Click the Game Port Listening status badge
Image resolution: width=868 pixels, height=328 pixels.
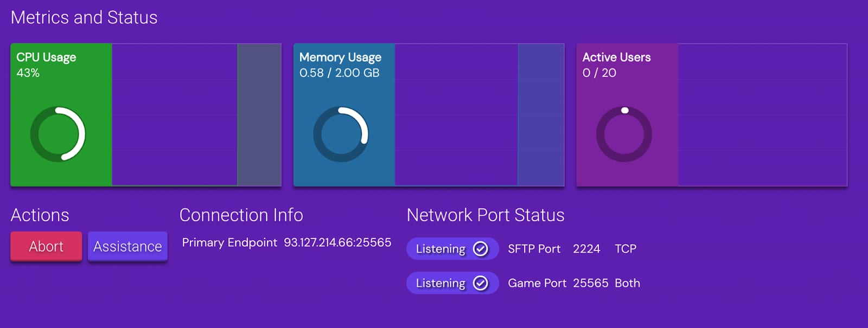(441, 283)
